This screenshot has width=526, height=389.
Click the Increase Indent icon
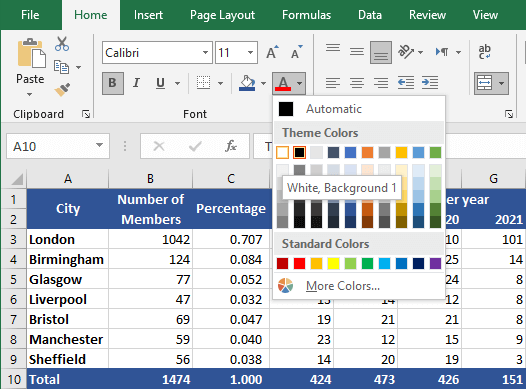point(430,82)
